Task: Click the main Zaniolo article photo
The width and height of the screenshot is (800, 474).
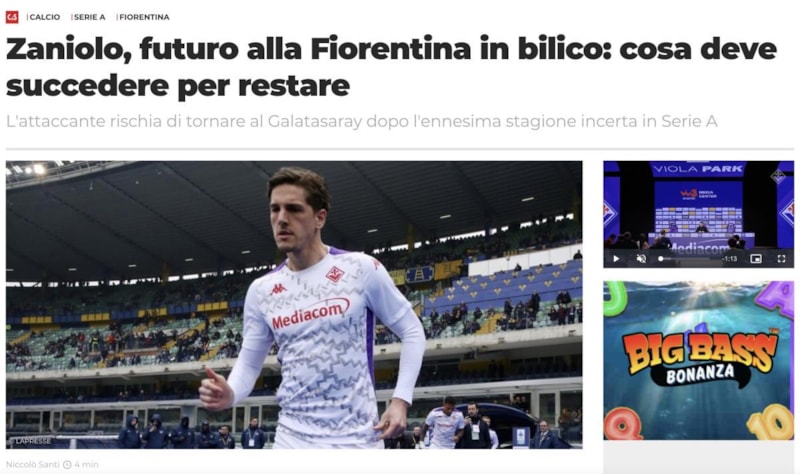Action: click(294, 305)
